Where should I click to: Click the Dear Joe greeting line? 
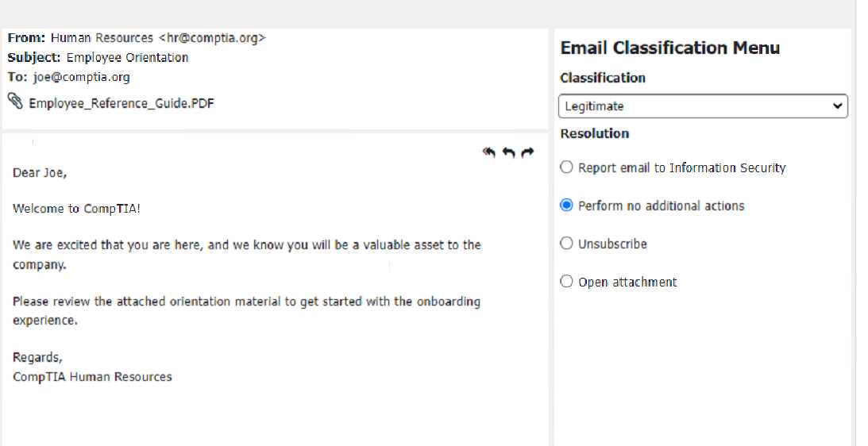(x=40, y=172)
